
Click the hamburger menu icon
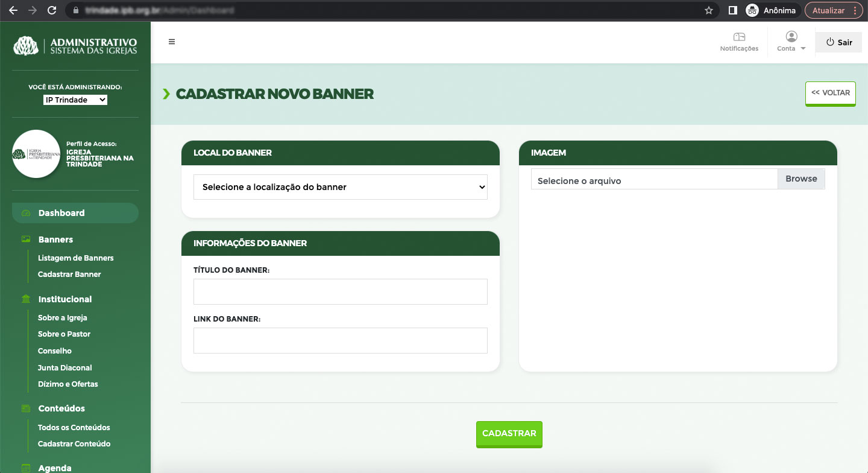172,42
